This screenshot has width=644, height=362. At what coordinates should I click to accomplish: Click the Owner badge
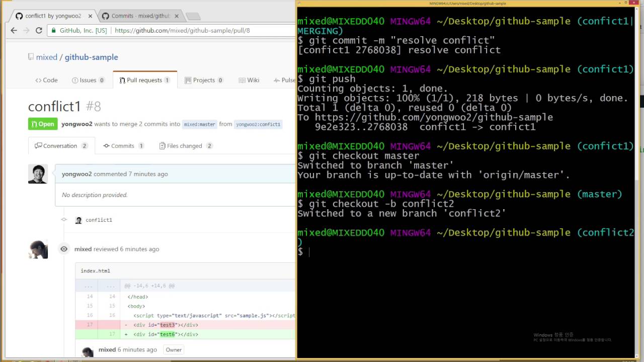pos(174,350)
